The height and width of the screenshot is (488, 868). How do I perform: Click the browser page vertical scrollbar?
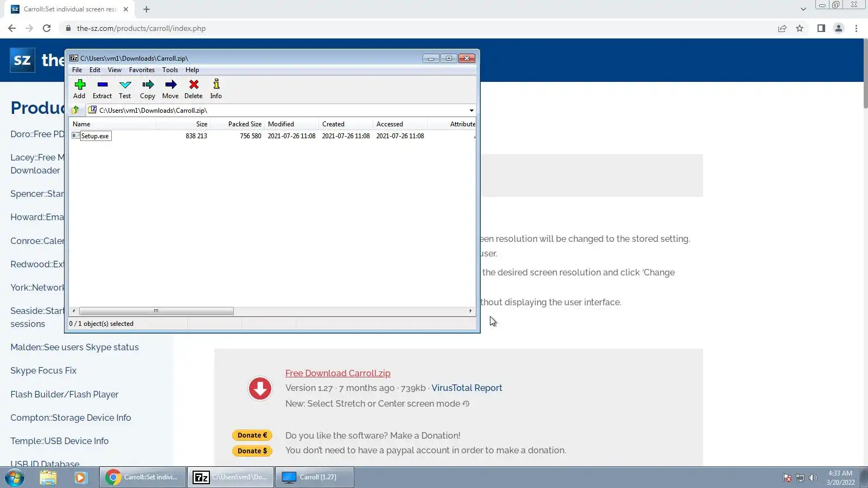point(865,74)
